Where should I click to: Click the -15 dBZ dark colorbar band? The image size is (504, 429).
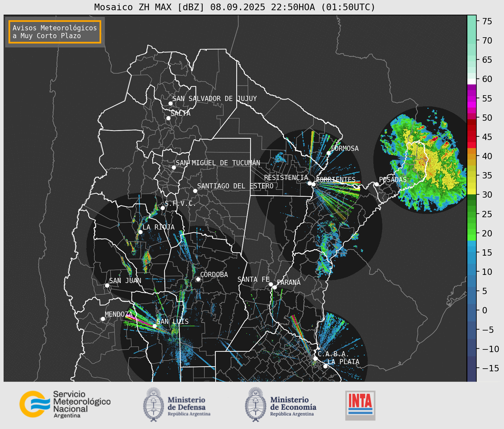tap(472, 368)
